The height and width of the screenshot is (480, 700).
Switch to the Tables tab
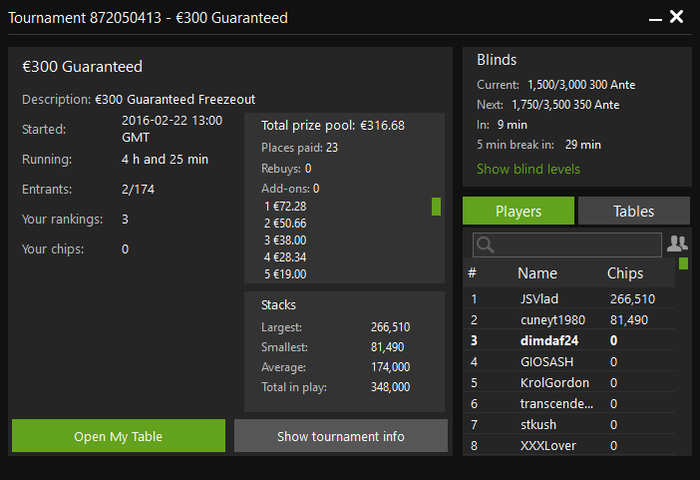coord(633,211)
